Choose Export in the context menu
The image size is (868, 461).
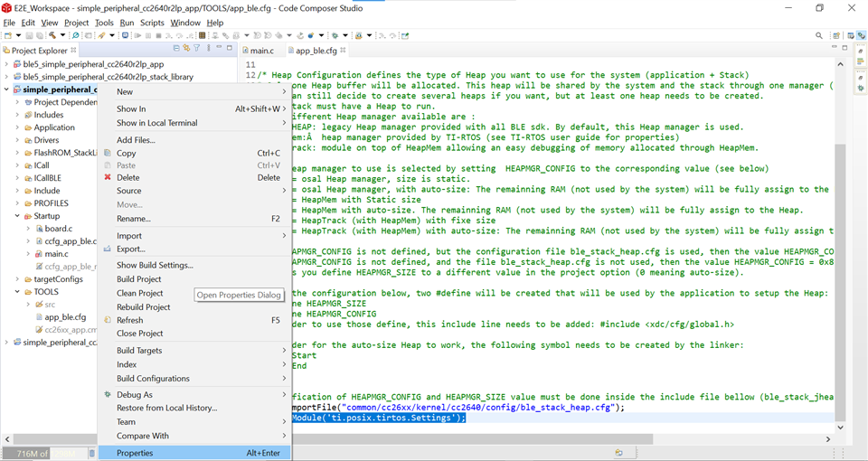pos(194,249)
